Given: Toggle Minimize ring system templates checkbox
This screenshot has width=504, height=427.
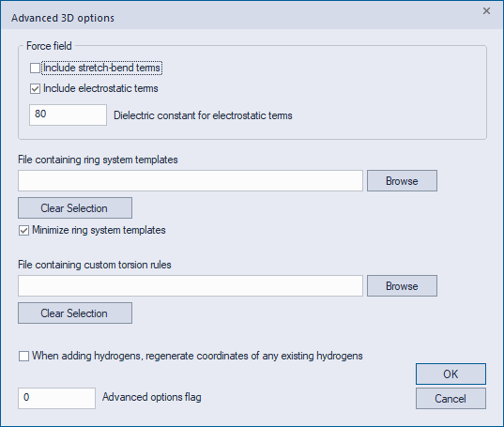Looking at the screenshot, I should (x=23, y=230).
